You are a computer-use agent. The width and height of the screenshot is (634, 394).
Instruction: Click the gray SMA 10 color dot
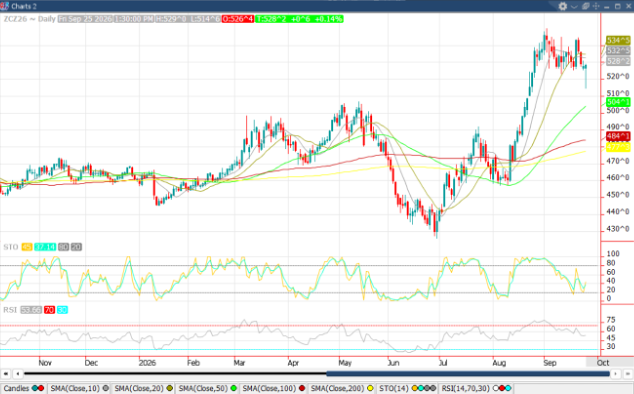coord(106,388)
